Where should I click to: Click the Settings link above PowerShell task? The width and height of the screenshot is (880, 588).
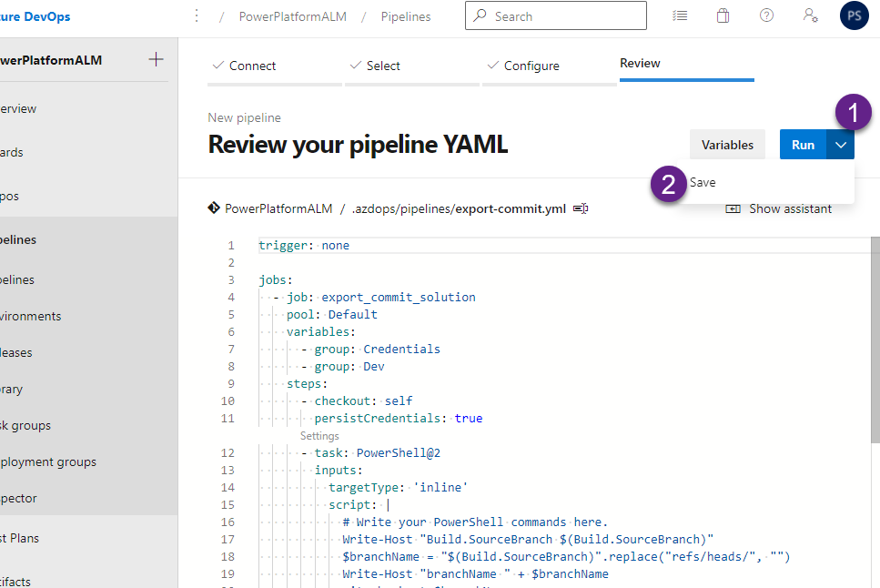coord(319,436)
